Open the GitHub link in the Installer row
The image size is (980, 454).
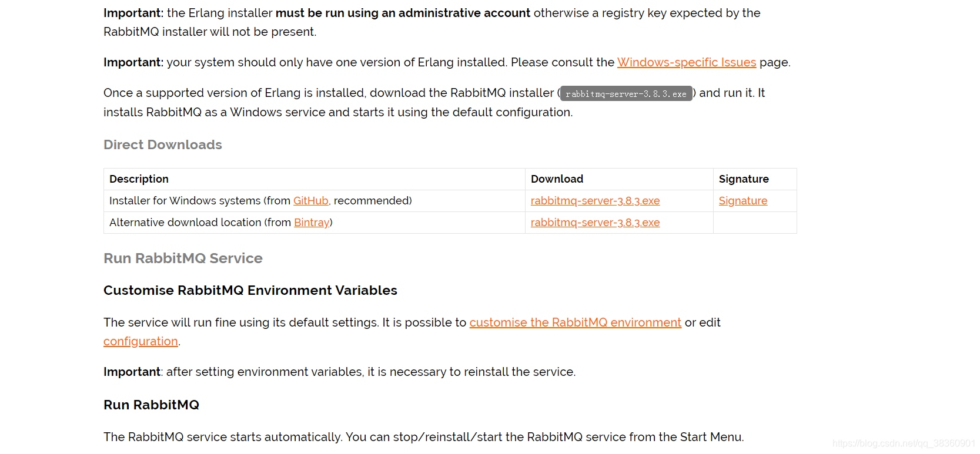click(x=311, y=201)
